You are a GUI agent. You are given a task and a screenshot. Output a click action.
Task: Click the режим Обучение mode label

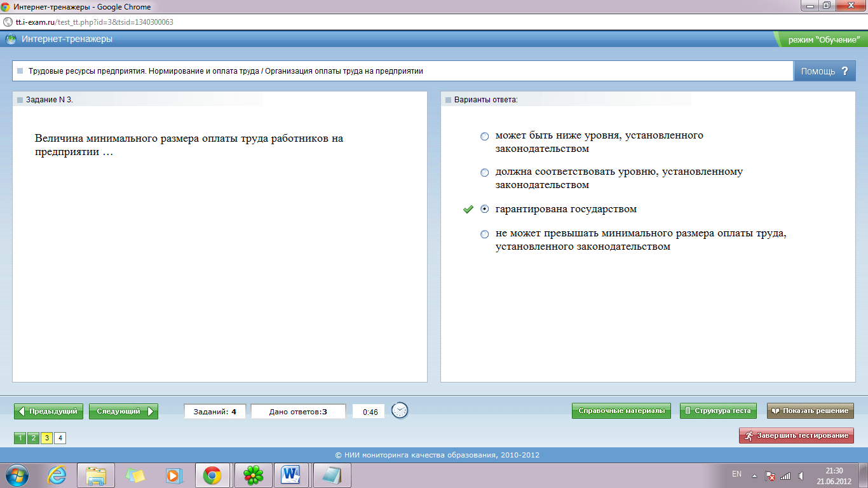pyautogui.click(x=824, y=39)
